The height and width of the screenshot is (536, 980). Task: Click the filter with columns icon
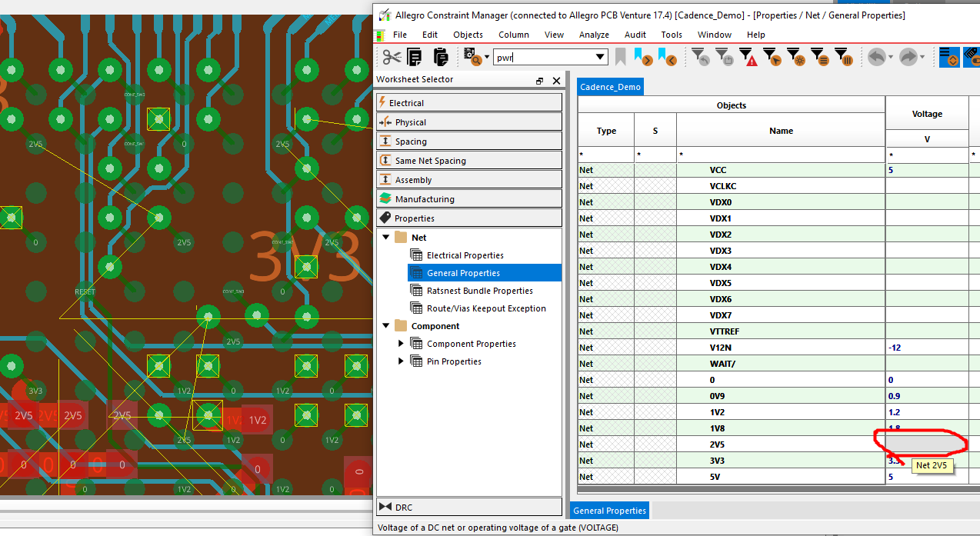click(x=844, y=57)
